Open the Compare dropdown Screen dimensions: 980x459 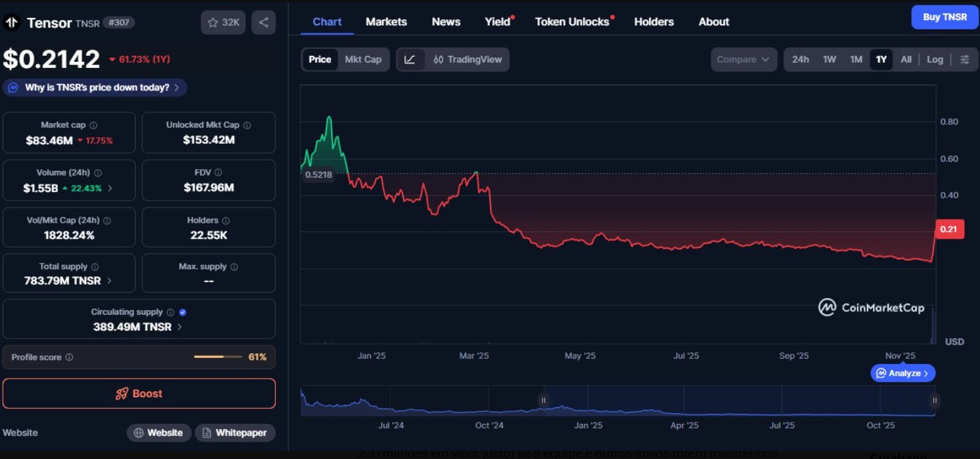[743, 59]
